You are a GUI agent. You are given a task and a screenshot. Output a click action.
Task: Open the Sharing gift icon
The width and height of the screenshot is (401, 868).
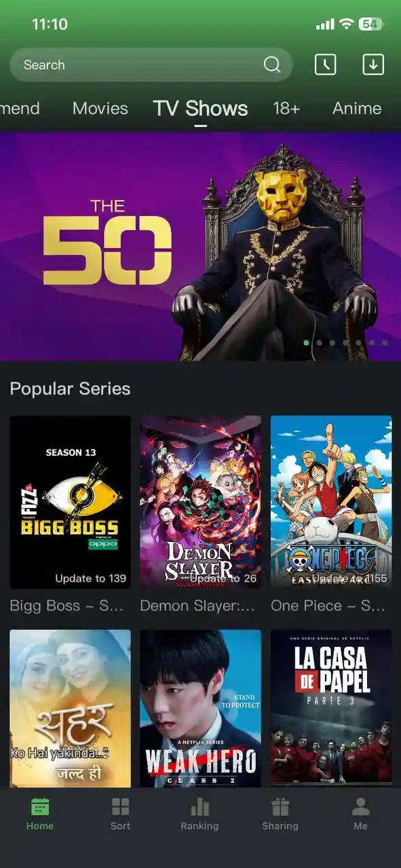point(280,806)
